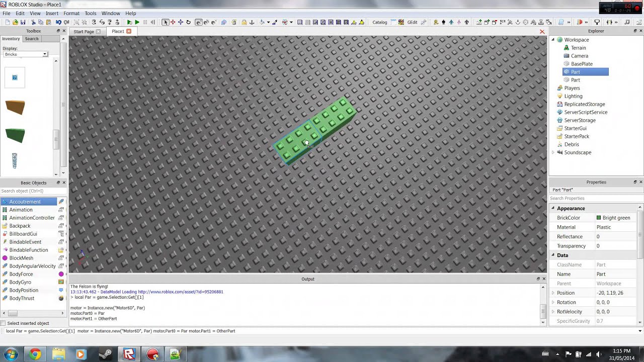Viewport: 644px width, 362px height.
Task: Open the Tools menu
Action: click(91, 13)
